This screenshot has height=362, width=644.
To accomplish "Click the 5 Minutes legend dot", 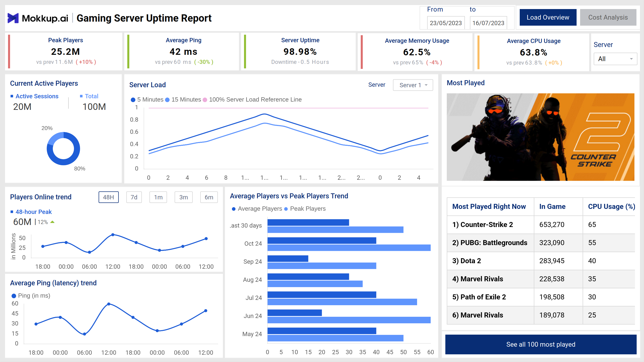I will pyautogui.click(x=133, y=100).
